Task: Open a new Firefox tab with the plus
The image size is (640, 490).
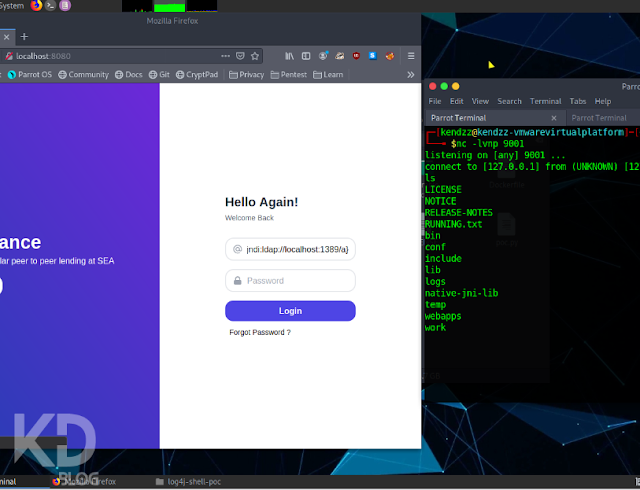Action: coord(24,37)
